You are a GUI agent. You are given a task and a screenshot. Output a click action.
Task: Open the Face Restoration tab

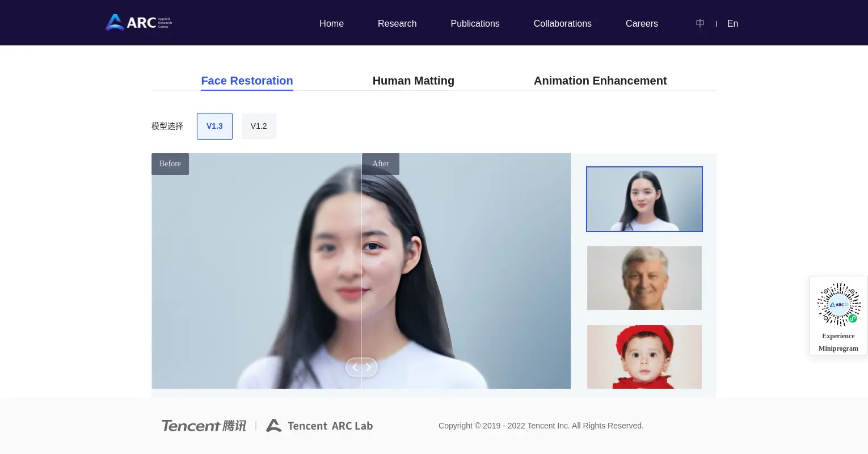[247, 81]
